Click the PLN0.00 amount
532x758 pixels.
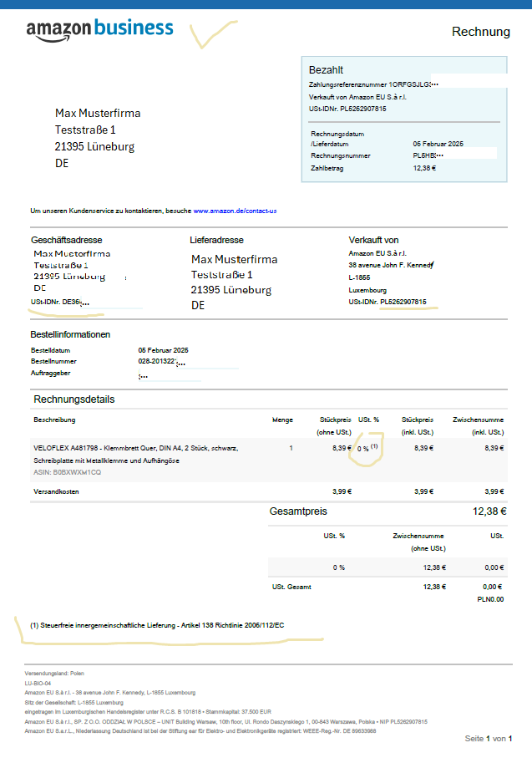click(490, 599)
